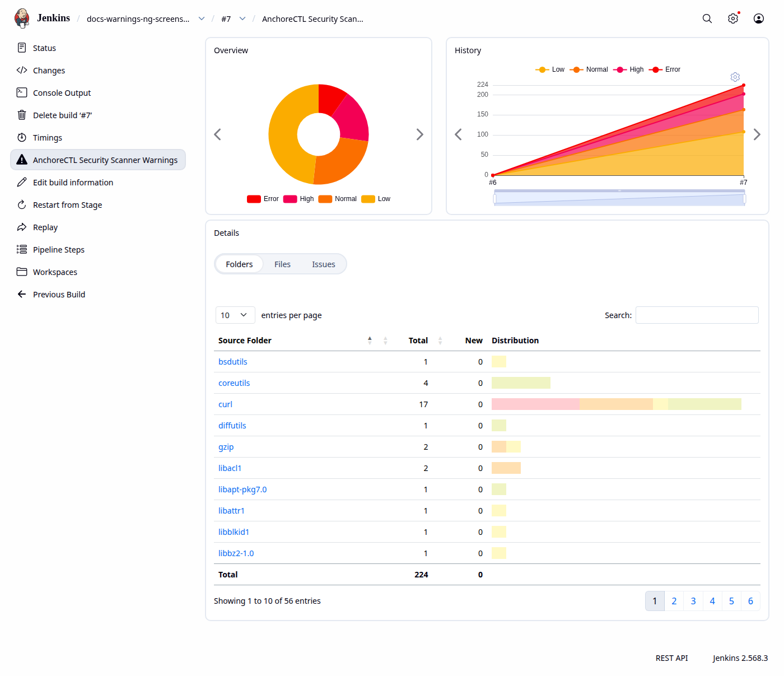Toggle Error series in Overview legend
The width and height of the screenshot is (784, 676).
(263, 199)
